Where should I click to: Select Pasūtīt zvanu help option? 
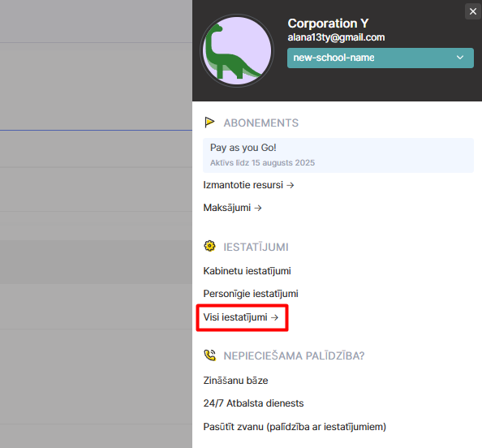(295, 427)
